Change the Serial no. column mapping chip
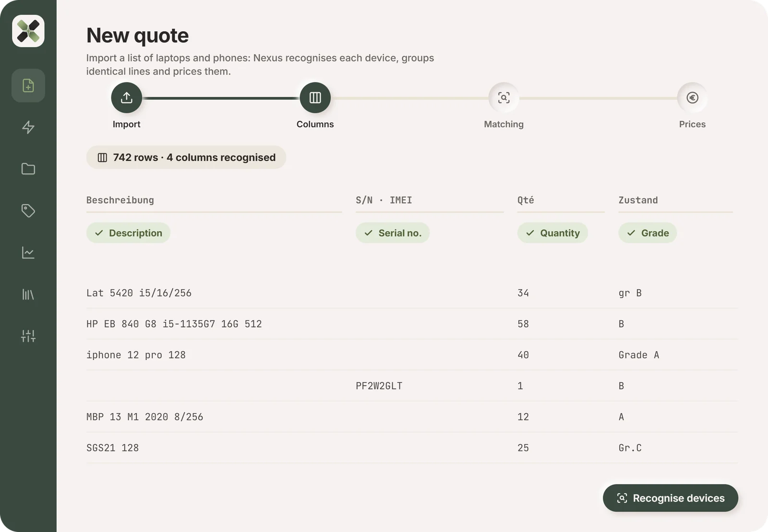768x532 pixels. (393, 233)
